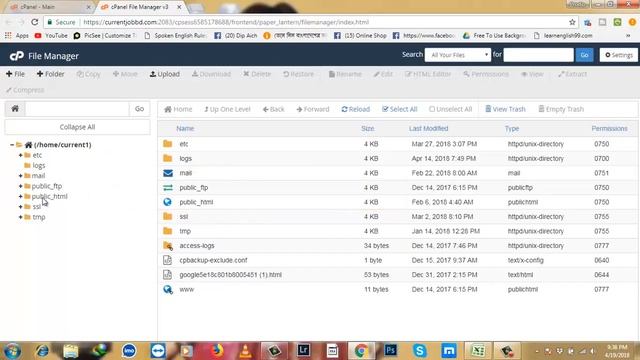Click the google html file icon
Screen dimensions: 640x360
[167, 275]
